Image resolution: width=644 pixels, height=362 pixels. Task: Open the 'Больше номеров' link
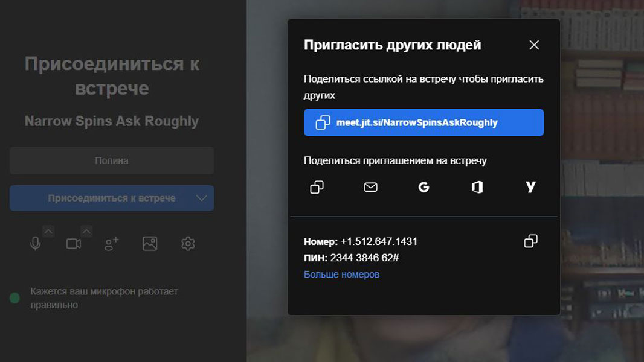[341, 275]
